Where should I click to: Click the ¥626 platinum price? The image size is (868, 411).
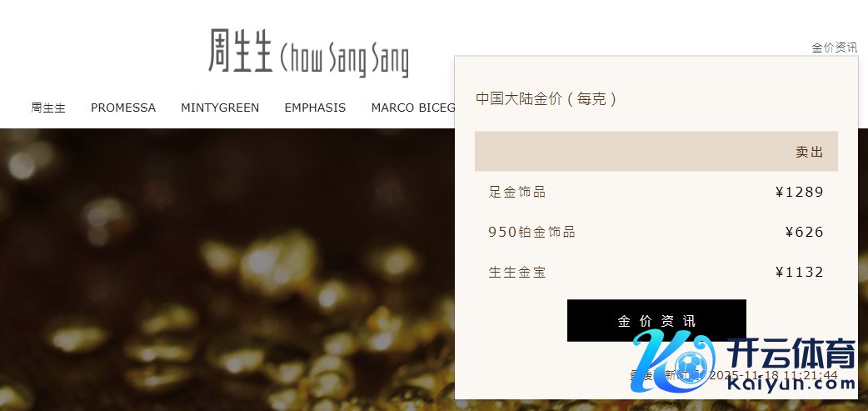805,232
